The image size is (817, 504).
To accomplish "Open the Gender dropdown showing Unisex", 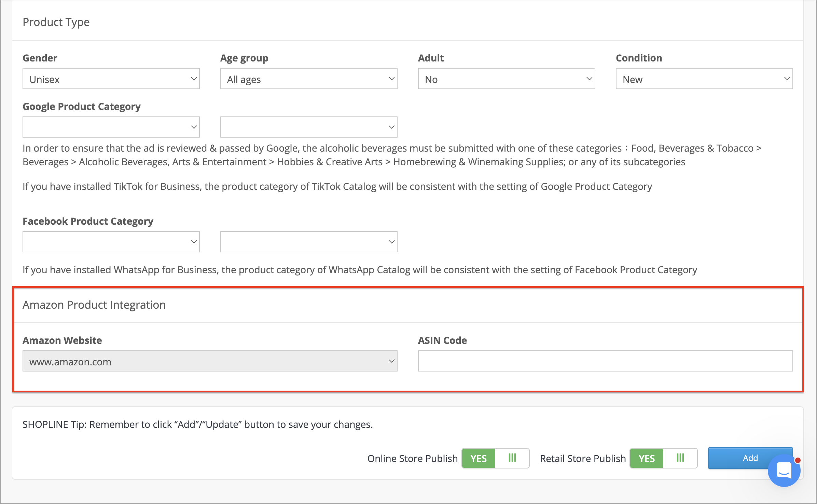I will coord(111,79).
